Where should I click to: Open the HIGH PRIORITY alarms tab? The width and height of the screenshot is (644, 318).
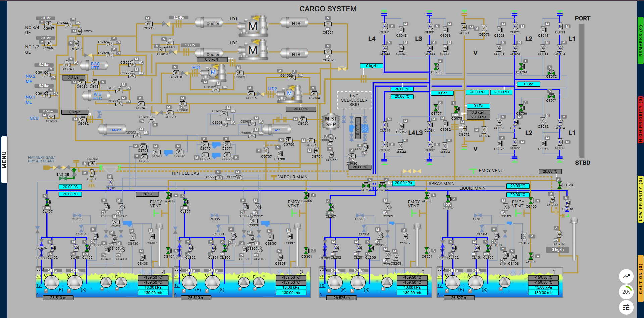click(x=640, y=119)
